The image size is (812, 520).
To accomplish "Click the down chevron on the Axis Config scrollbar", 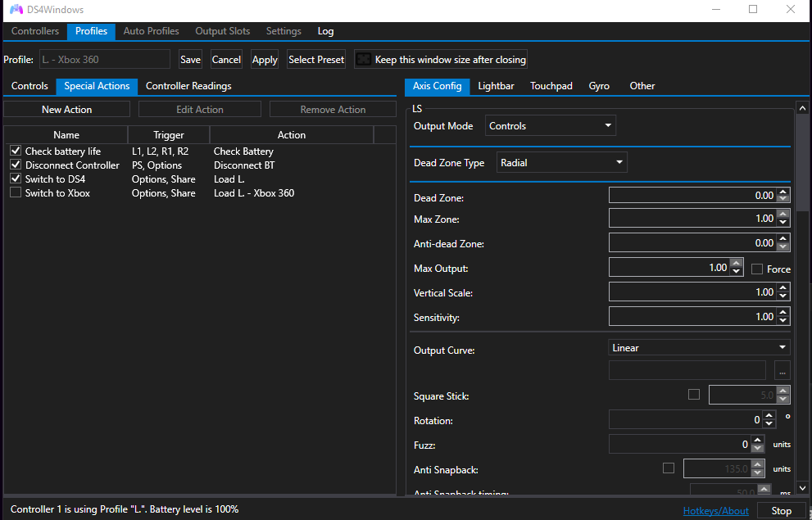I will pyautogui.click(x=802, y=488).
